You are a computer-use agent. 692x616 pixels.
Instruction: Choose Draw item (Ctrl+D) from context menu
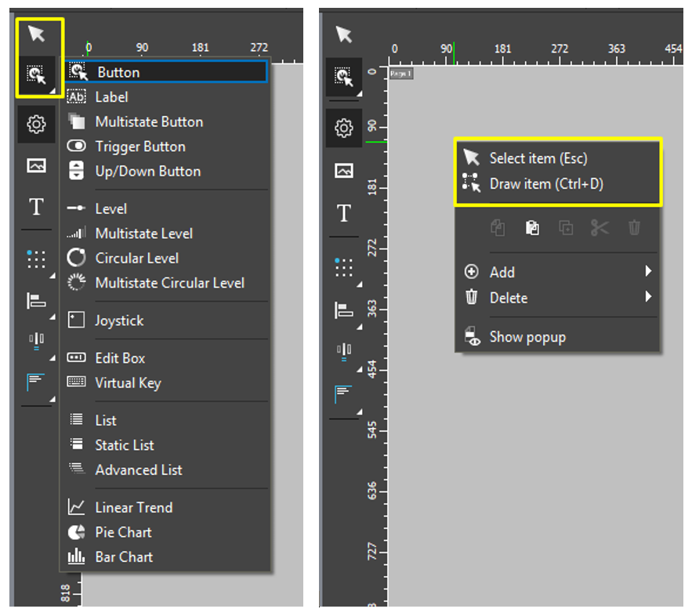click(x=545, y=184)
